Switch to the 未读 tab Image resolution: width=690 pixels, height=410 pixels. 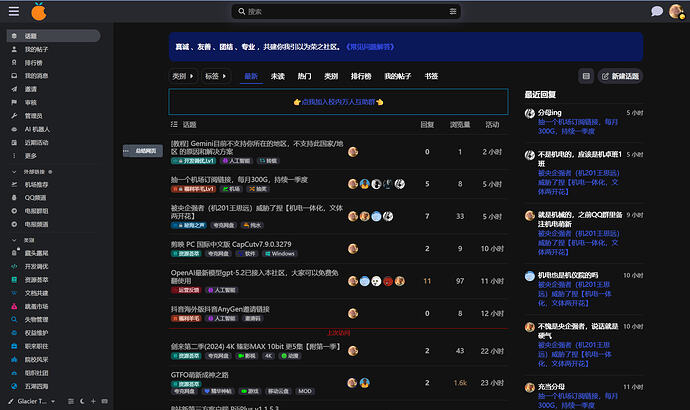click(277, 76)
